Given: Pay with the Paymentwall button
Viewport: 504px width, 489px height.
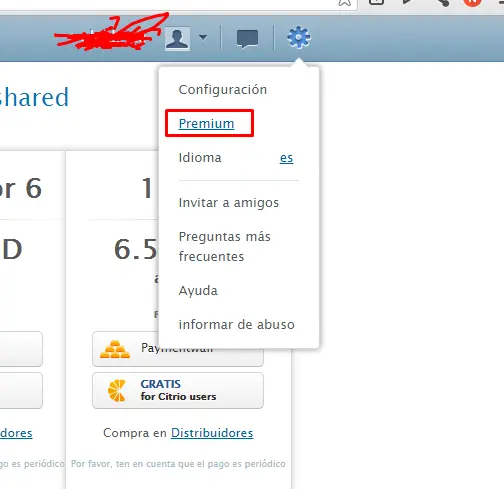Looking at the screenshot, I should (x=178, y=349).
